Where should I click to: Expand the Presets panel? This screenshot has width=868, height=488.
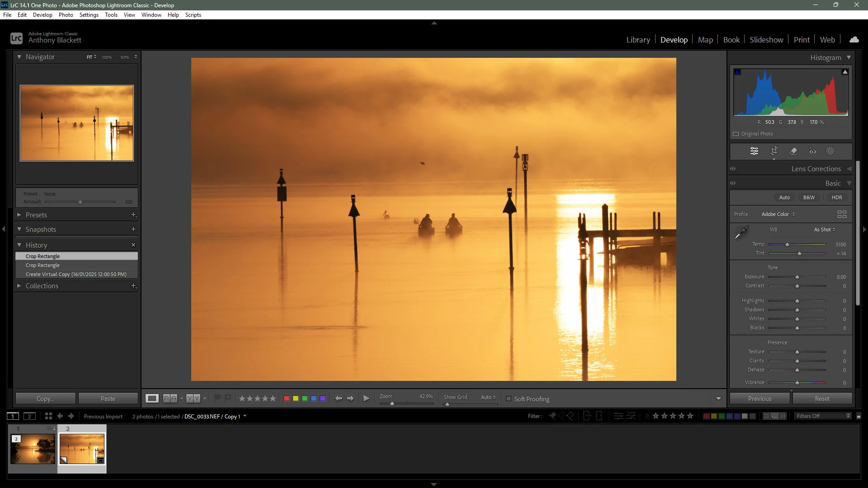click(x=36, y=215)
